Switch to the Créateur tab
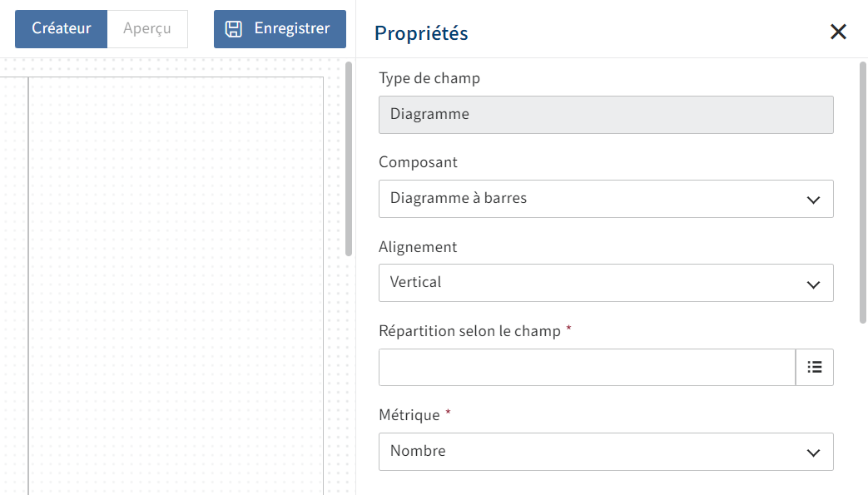868x495 pixels. coord(61,27)
